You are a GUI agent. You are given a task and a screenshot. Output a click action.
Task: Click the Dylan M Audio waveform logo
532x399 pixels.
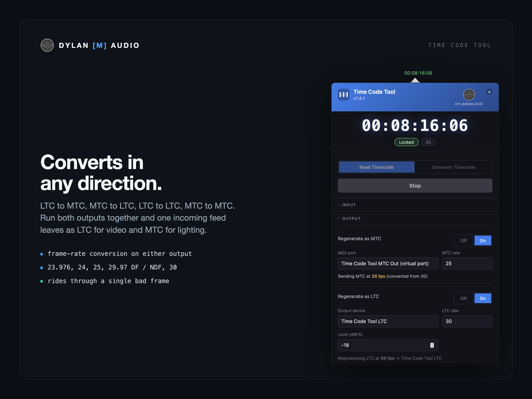pos(47,45)
